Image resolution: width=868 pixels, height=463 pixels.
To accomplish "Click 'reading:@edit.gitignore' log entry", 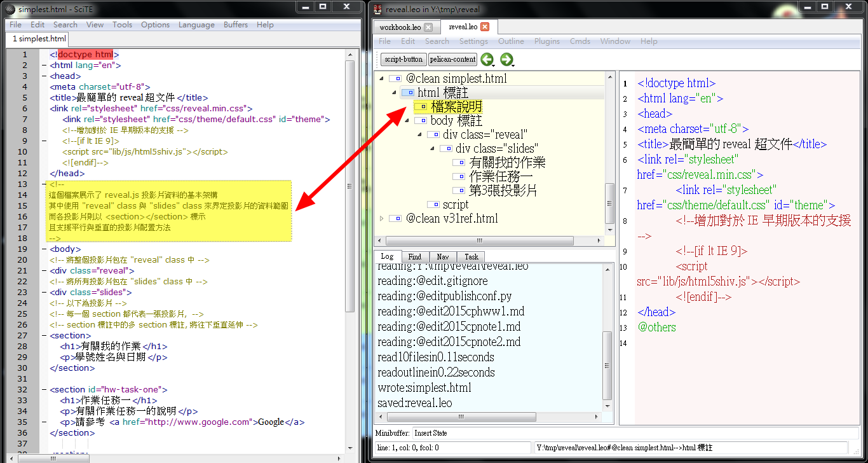I will [x=433, y=280].
